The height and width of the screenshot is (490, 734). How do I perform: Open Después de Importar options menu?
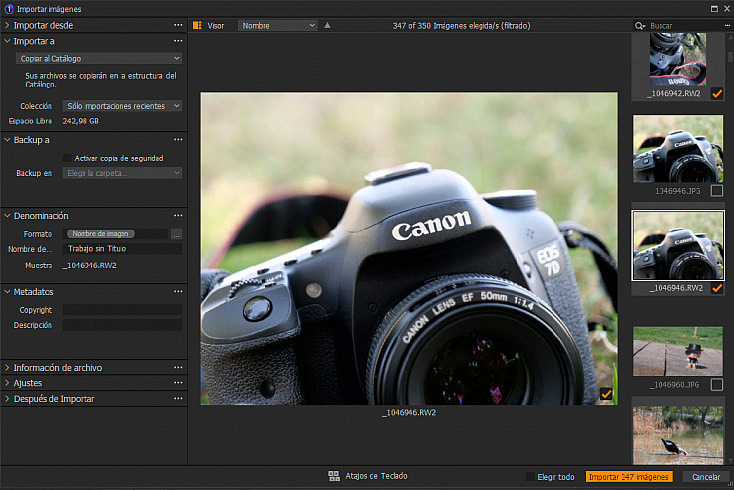pos(178,399)
